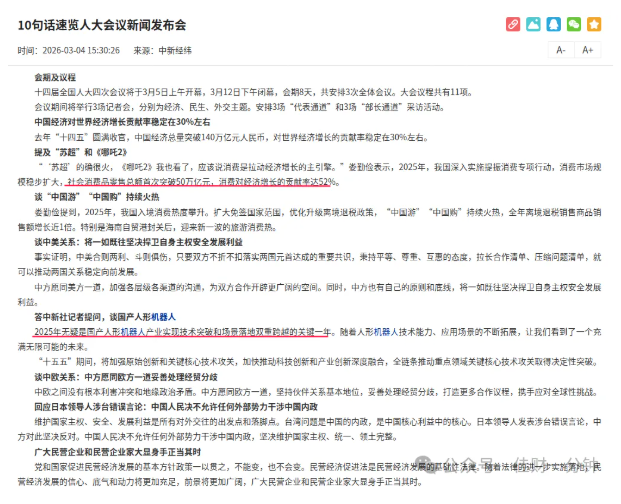Click the red copy-link share icon

tap(513, 24)
